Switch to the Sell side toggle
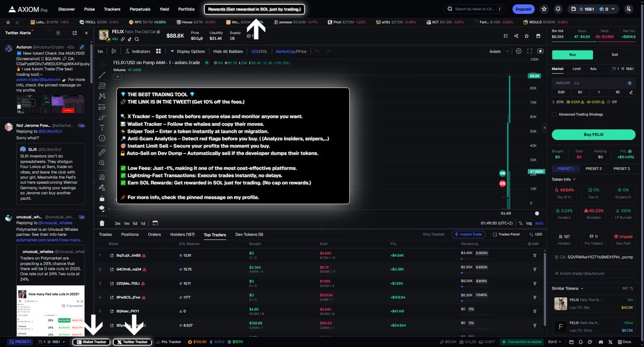 [615, 55]
